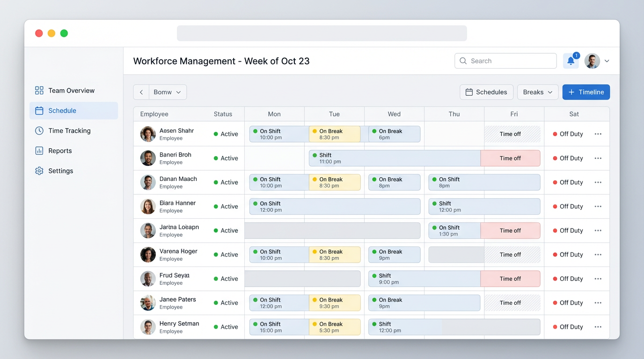
Task: Expand the user account menu chevron
Action: [x=607, y=61]
